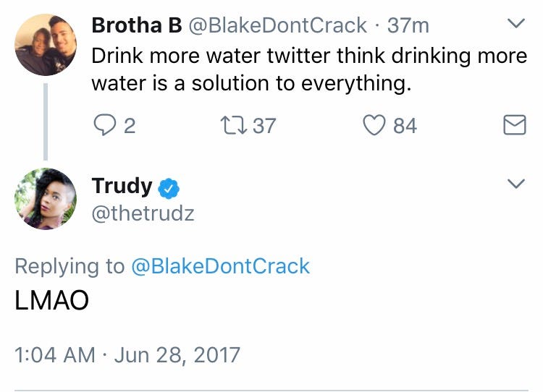Click the Brotha B display name

click(x=136, y=25)
